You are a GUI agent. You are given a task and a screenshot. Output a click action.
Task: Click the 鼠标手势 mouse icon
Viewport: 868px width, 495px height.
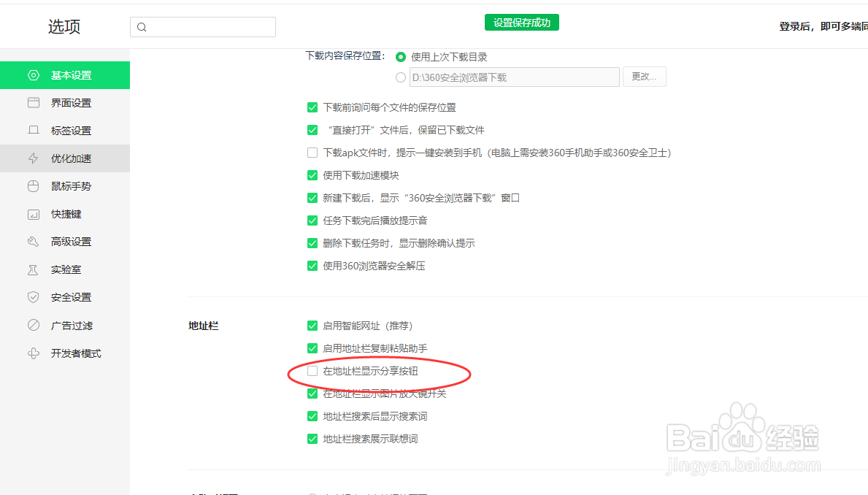tap(33, 186)
